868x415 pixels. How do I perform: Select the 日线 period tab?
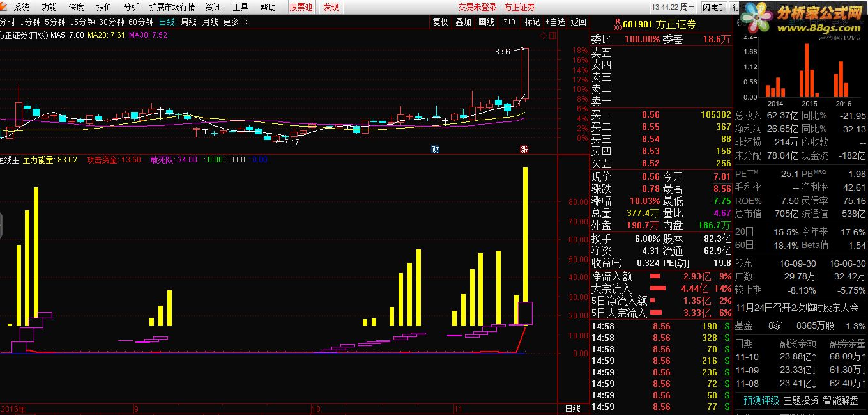(x=167, y=22)
